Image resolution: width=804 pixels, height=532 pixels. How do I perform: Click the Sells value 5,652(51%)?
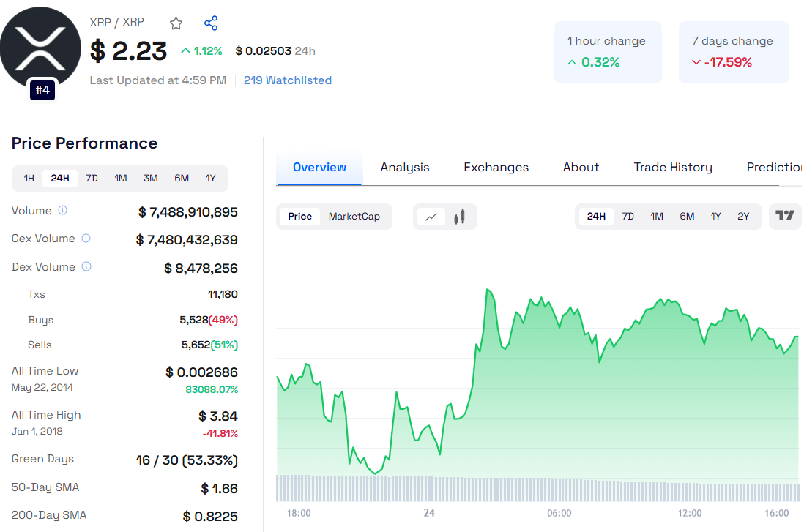pyautogui.click(x=209, y=345)
